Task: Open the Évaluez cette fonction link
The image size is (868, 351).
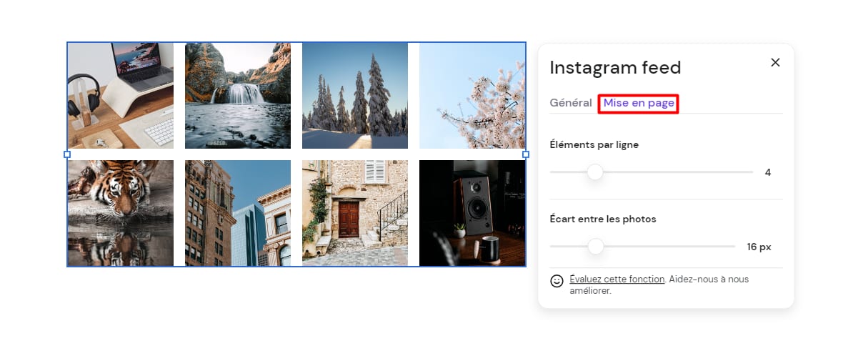Action: [x=617, y=279]
